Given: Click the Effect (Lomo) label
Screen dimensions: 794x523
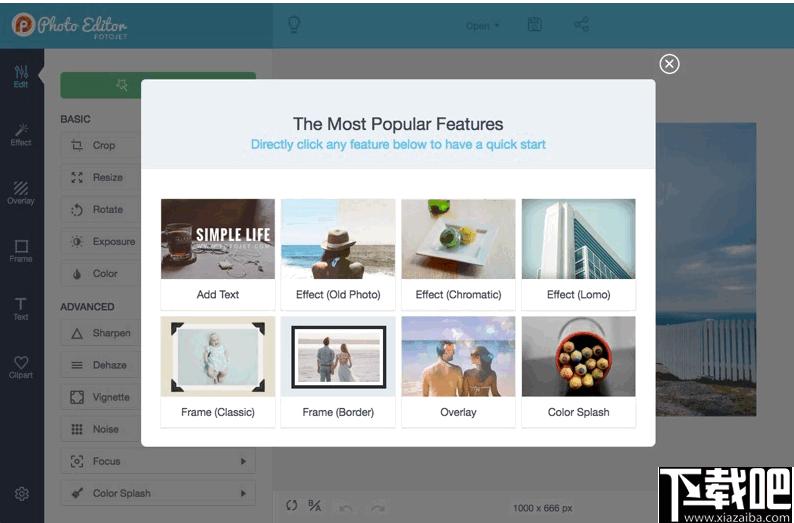Looking at the screenshot, I should (579, 295).
